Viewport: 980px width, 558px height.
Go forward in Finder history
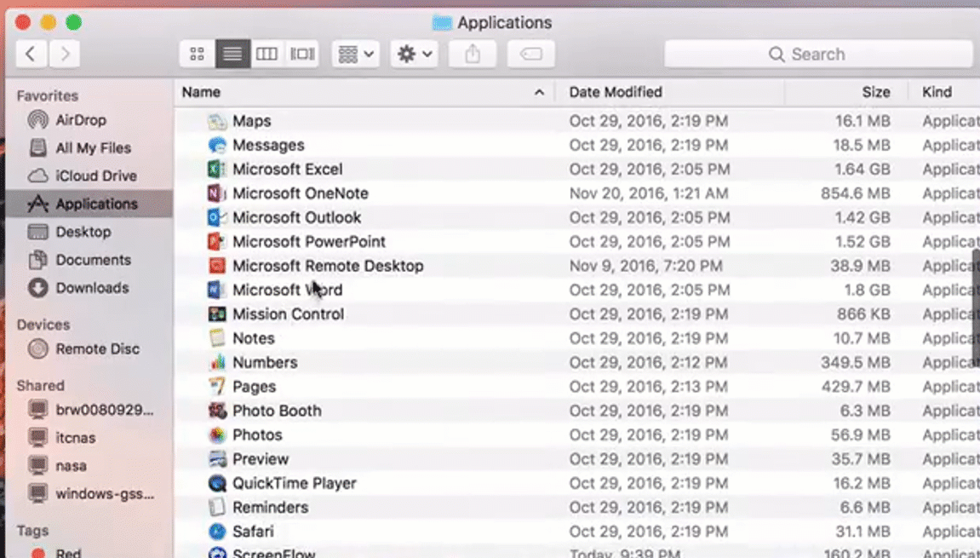click(65, 54)
